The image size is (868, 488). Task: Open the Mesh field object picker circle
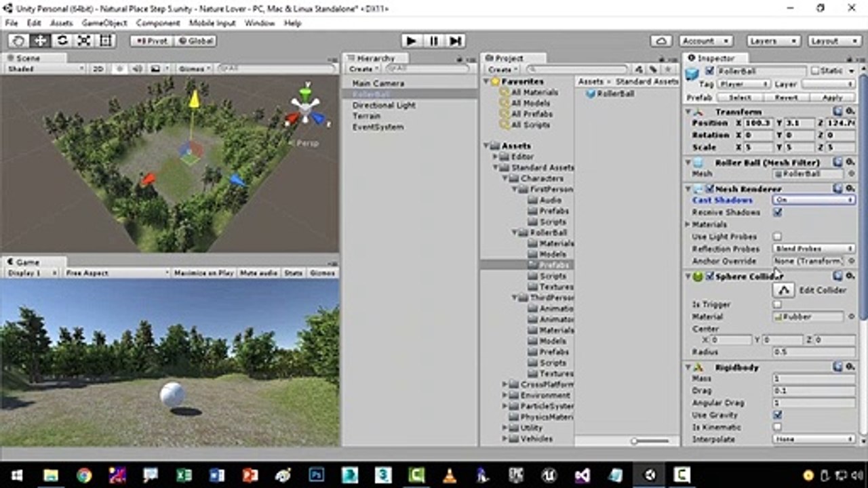tap(852, 174)
